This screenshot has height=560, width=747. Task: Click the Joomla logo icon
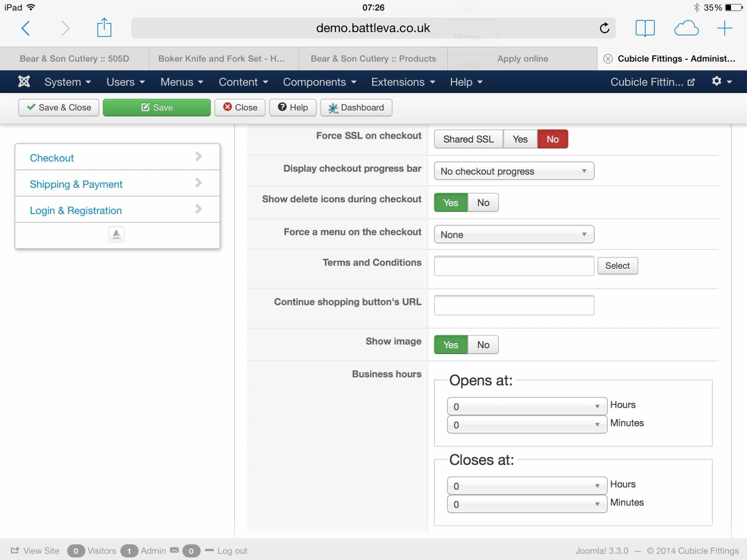(x=24, y=81)
